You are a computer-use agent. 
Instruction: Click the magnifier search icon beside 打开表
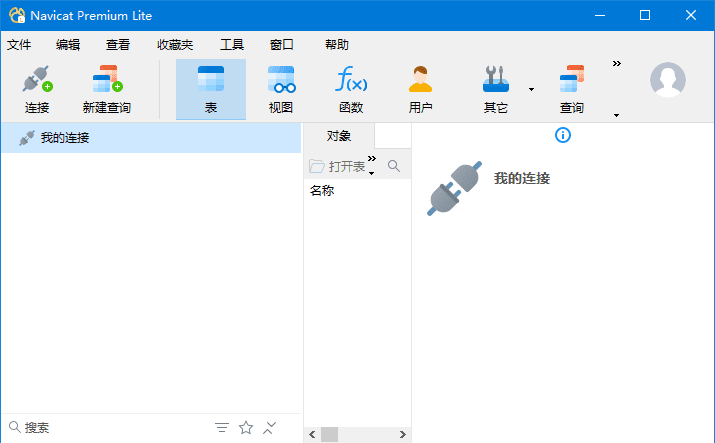point(394,166)
